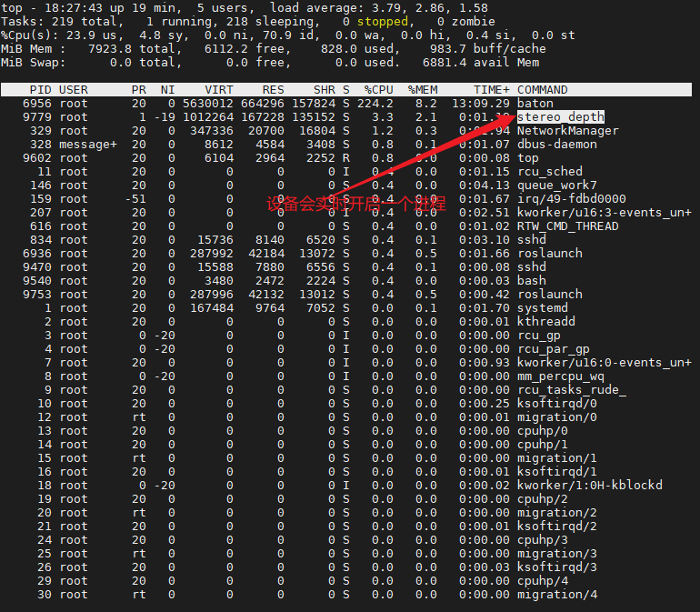The width and height of the screenshot is (700, 612).
Task: Select the ksoftirqd/0 command
Action: coord(557,404)
